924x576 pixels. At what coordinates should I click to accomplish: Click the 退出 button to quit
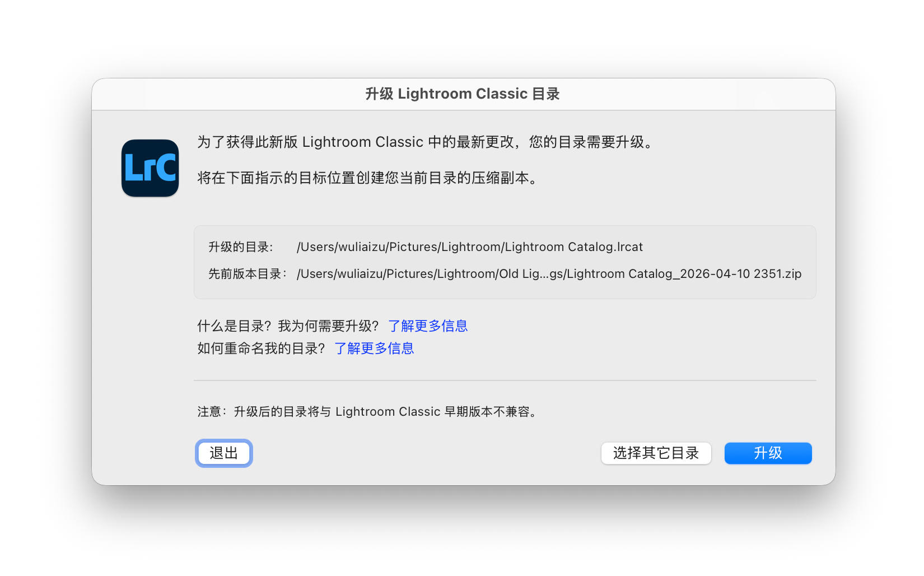click(224, 453)
